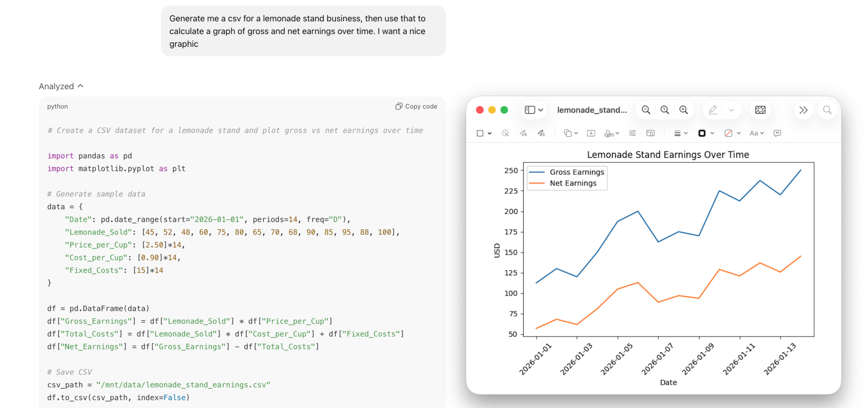Zoom out in the Preview window
Screen dimensions: 868x408
[x=646, y=110]
